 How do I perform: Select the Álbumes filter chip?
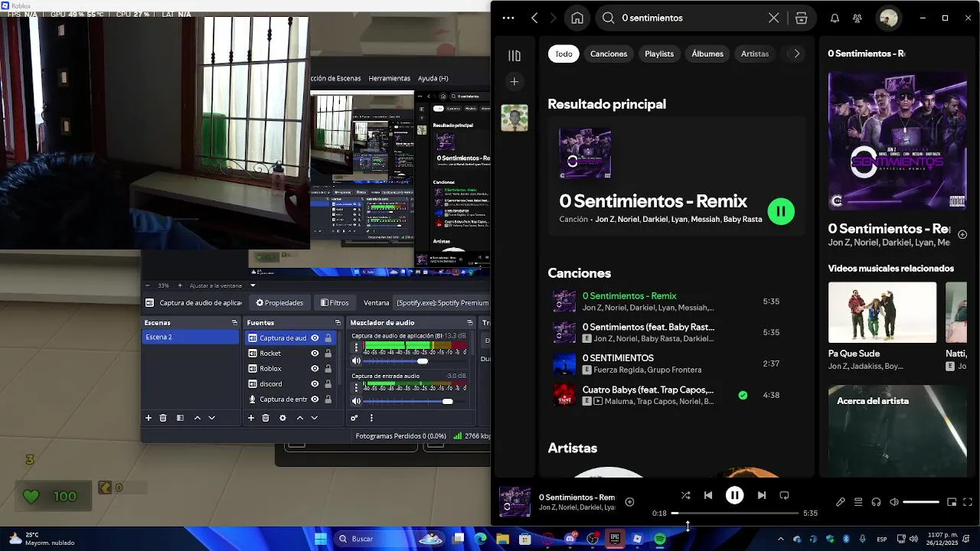[x=707, y=54]
